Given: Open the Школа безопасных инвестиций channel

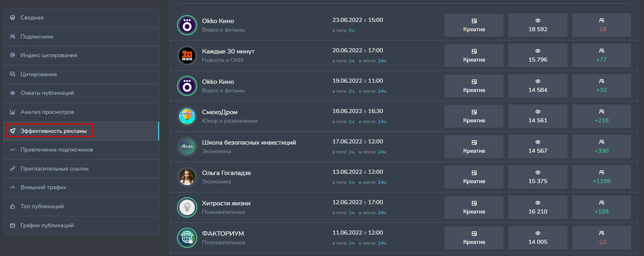Looking at the screenshot, I should tap(249, 143).
